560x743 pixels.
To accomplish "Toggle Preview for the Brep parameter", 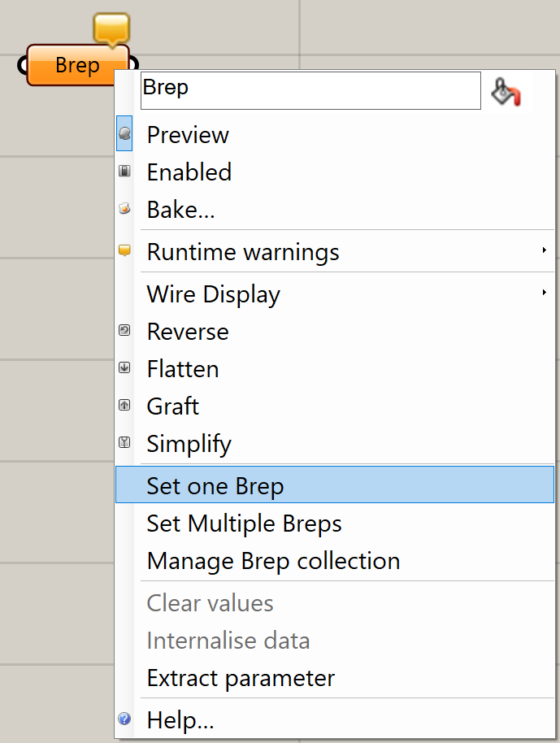I will 188,135.
